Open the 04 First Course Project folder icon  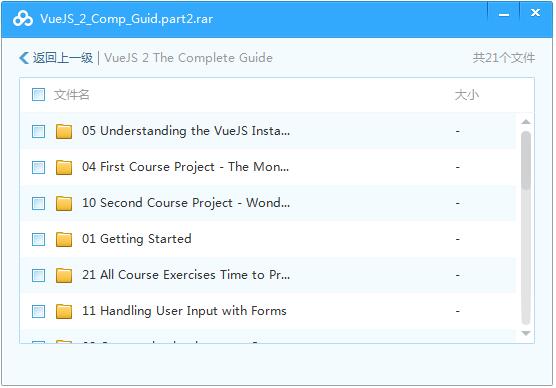pyautogui.click(x=64, y=167)
